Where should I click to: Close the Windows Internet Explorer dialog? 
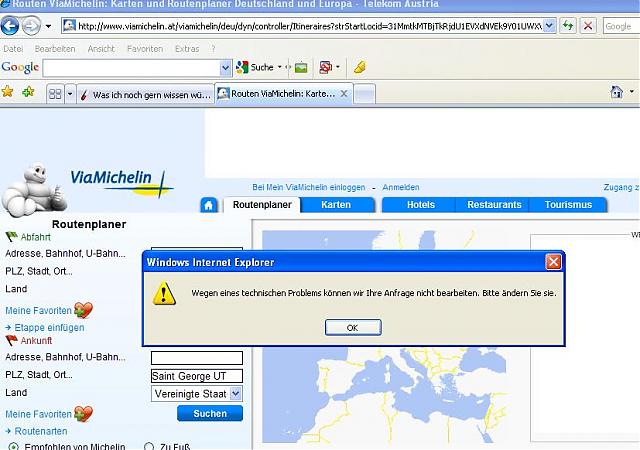pyautogui.click(x=553, y=262)
